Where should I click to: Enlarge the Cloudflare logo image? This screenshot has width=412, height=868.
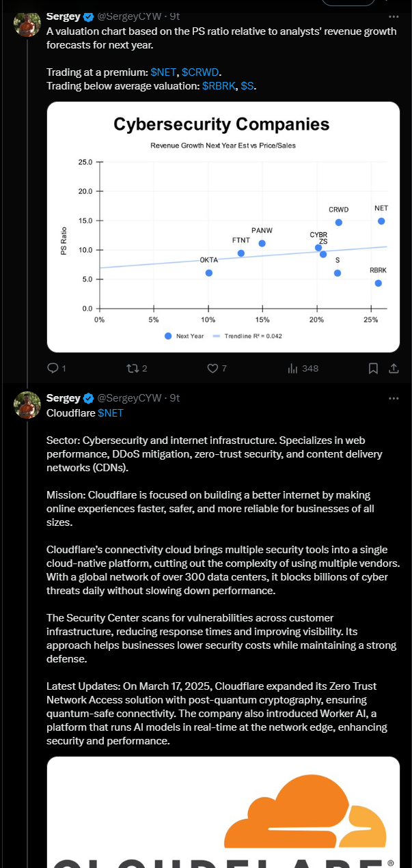point(223,812)
